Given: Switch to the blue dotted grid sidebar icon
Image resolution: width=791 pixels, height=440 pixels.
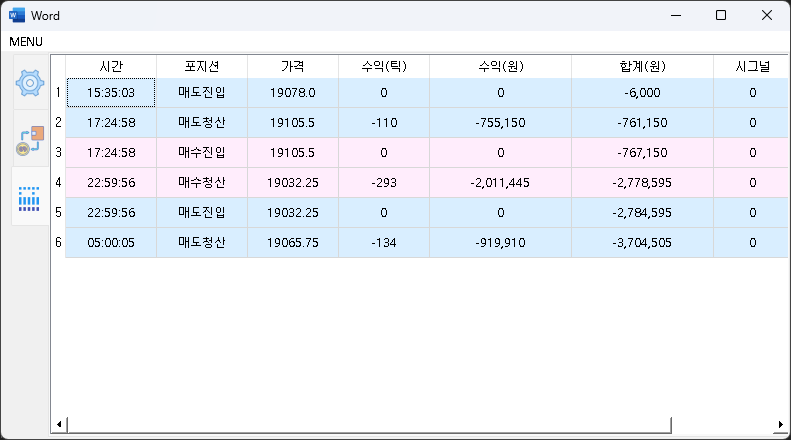Looking at the screenshot, I should click(x=30, y=197).
